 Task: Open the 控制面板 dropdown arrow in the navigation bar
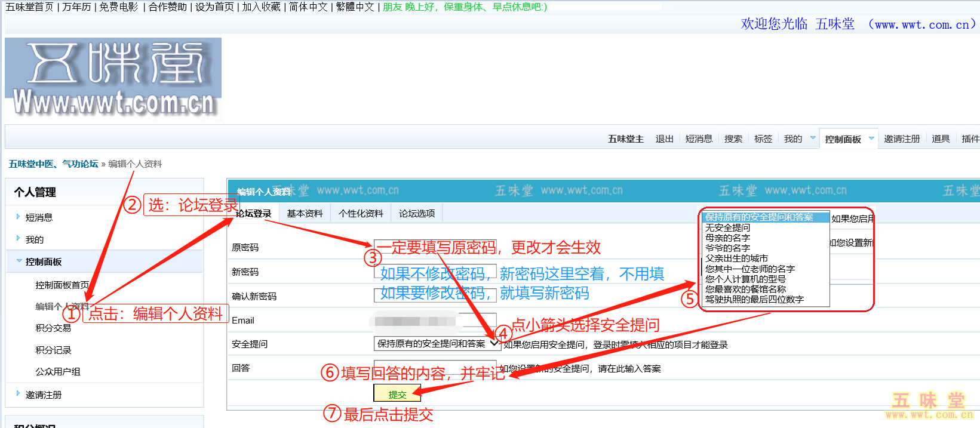pyautogui.click(x=871, y=138)
